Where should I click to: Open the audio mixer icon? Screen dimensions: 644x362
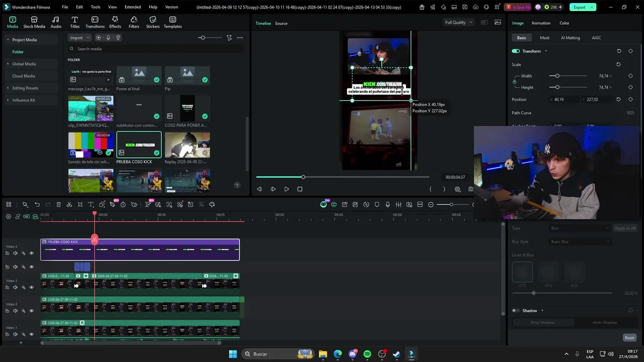tap(398, 205)
